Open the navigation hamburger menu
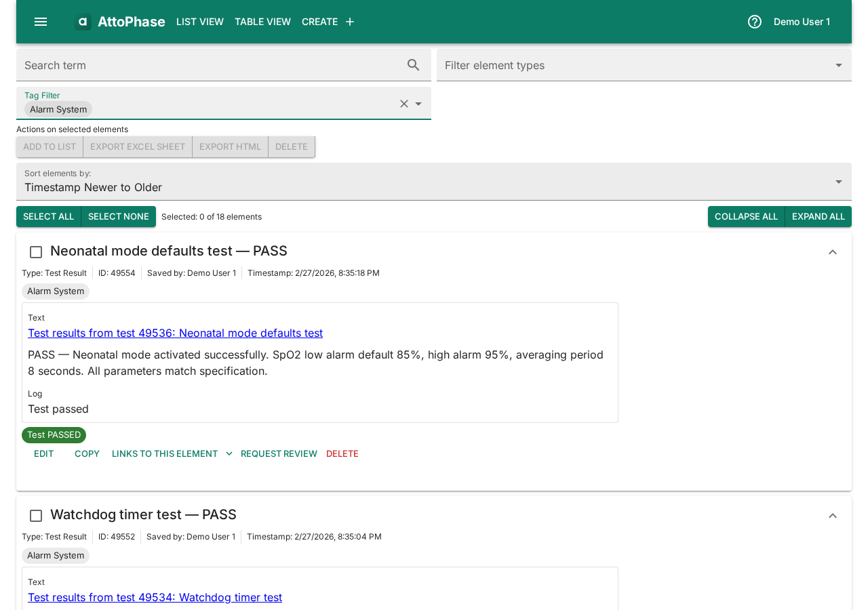 tap(40, 21)
